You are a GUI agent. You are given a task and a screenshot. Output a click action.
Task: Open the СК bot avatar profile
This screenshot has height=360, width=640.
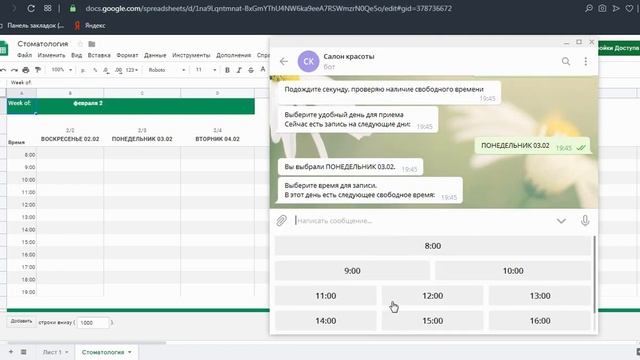click(x=309, y=61)
